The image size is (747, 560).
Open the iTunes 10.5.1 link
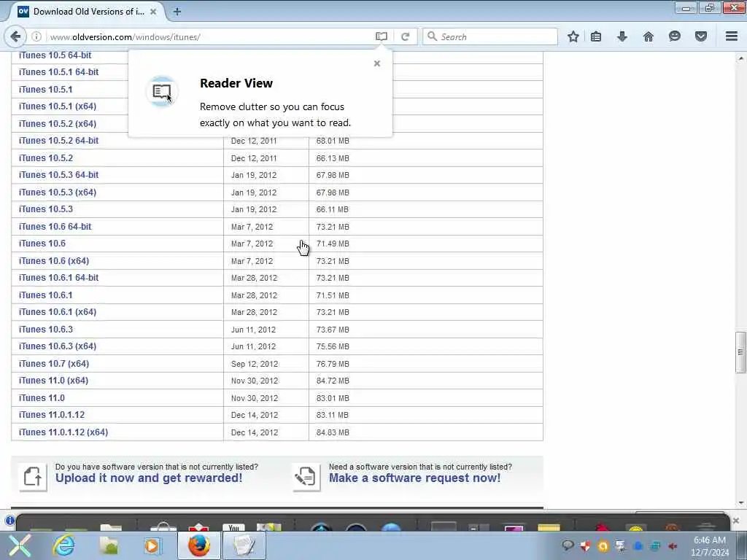46,90
